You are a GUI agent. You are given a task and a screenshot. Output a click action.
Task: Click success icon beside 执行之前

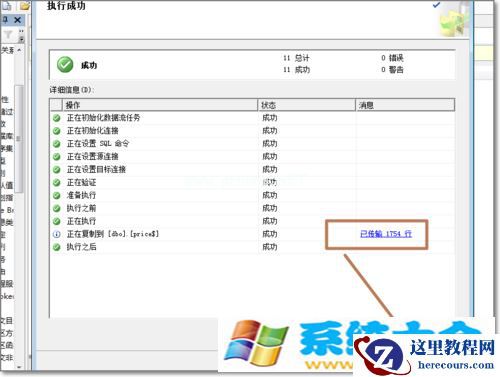(x=57, y=208)
